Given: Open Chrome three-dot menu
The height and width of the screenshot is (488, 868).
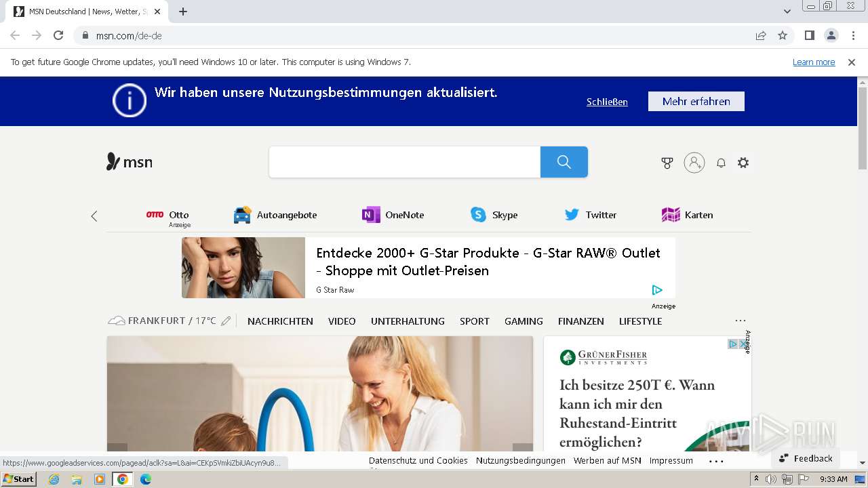Looking at the screenshot, I should click(853, 35).
